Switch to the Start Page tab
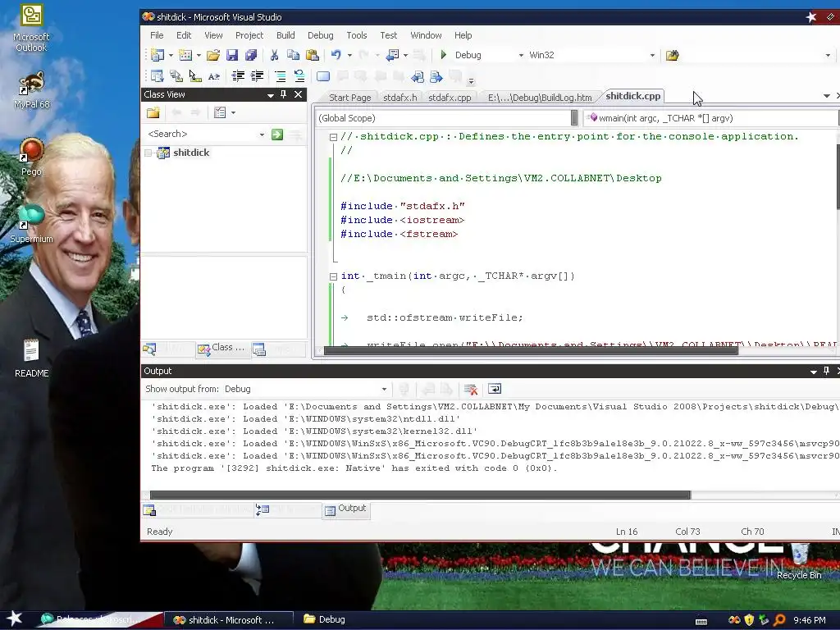840x630 pixels. point(349,98)
